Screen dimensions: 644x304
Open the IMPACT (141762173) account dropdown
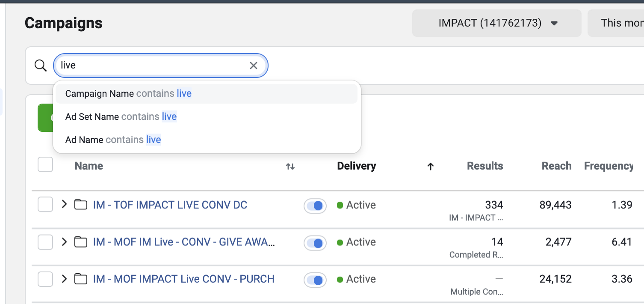click(x=496, y=23)
